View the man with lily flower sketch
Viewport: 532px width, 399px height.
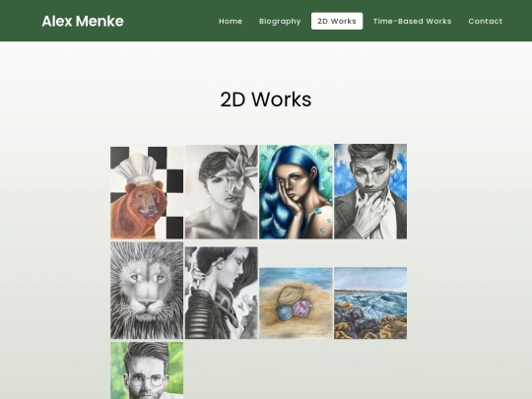tap(222, 192)
